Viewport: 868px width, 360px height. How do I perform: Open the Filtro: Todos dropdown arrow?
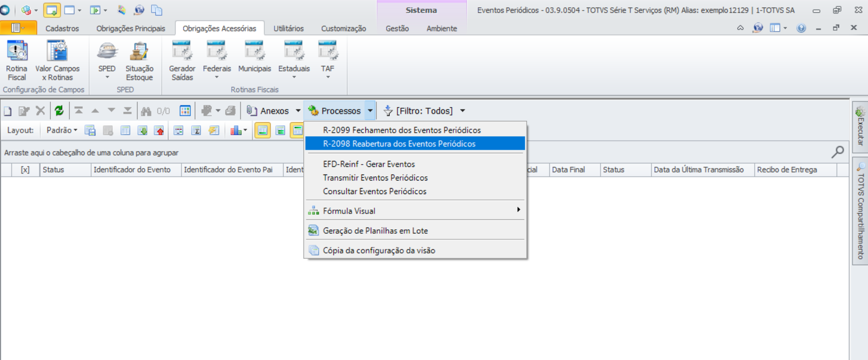coord(463,111)
